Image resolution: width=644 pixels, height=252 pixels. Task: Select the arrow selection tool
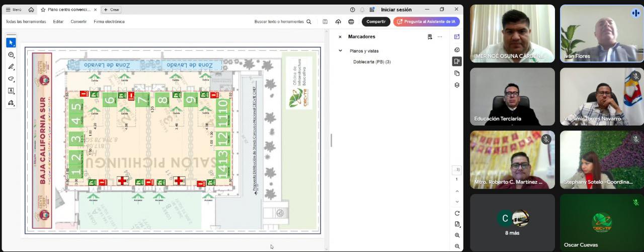pyautogui.click(x=11, y=43)
